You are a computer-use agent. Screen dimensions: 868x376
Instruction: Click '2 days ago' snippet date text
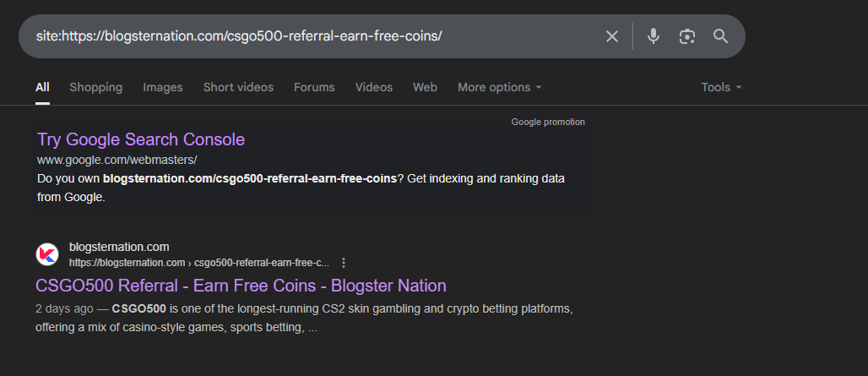[64, 309]
